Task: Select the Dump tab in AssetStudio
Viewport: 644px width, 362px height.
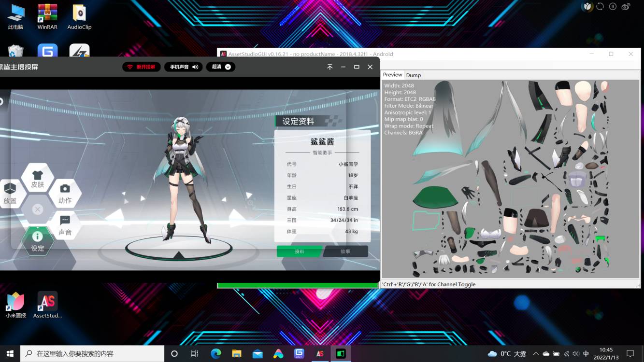Action: coord(414,75)
